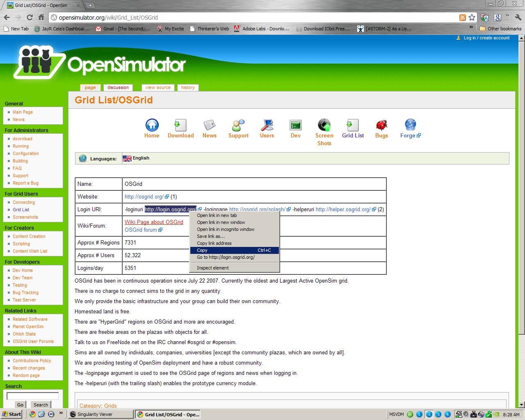Click inside the wiki search input box
Viewport: 525px width, 420px height.
pyautogui.click(x=32, y=395)
